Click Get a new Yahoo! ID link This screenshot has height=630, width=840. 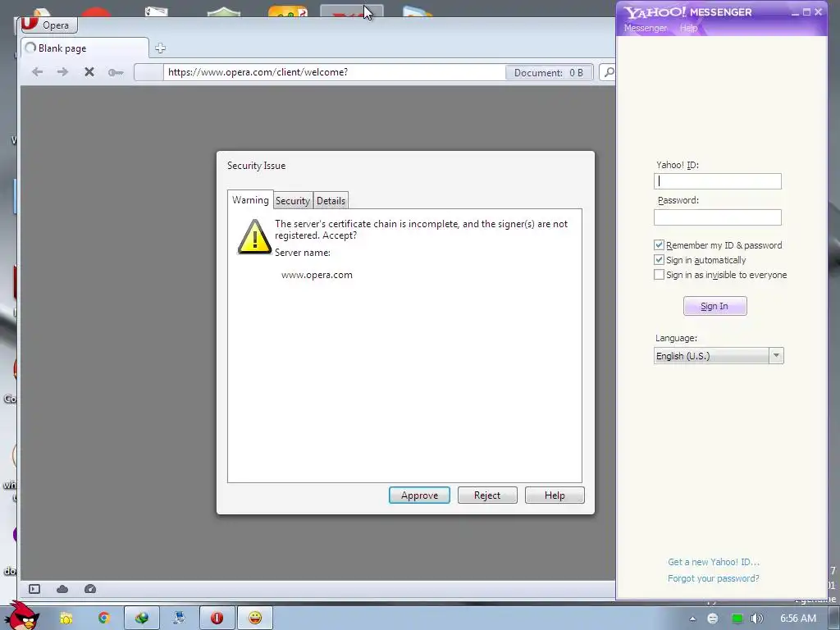click(x=714, y=562)
